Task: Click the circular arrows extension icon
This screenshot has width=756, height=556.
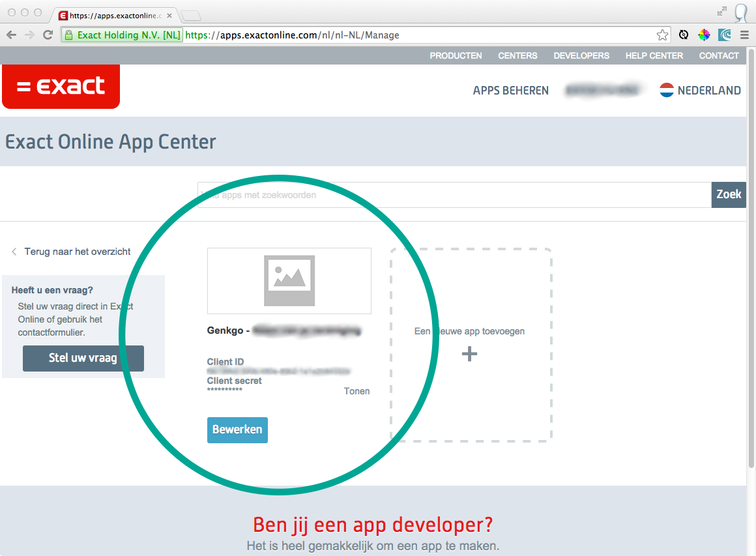Action: click(684, 35)
